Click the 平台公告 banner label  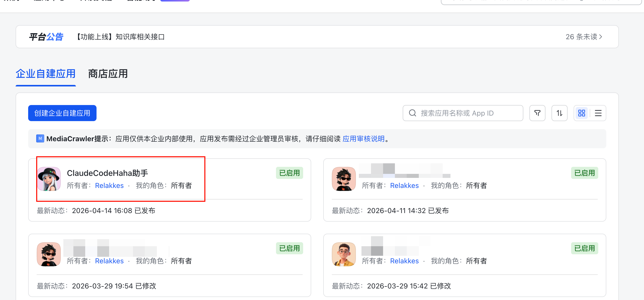[x=46, y=37]
